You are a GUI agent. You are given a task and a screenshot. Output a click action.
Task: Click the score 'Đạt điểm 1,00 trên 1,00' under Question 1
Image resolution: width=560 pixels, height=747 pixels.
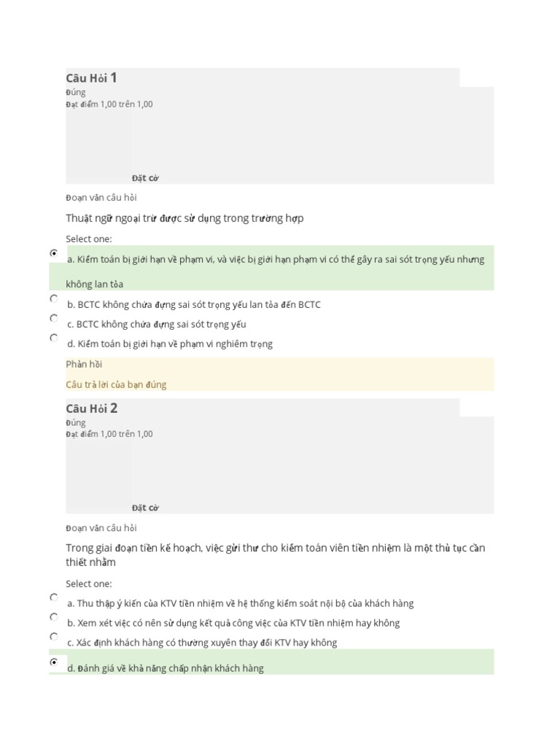tap(109, 104)
